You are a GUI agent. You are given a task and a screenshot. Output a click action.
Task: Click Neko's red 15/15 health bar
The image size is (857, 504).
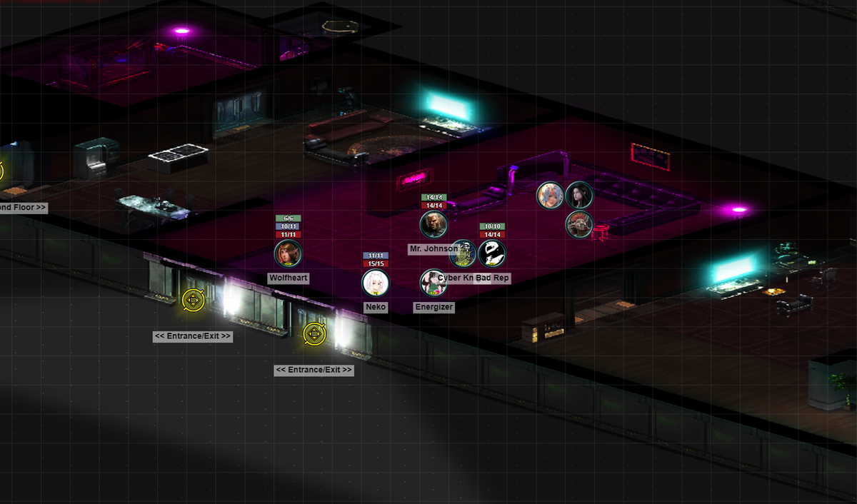(376, 263)
